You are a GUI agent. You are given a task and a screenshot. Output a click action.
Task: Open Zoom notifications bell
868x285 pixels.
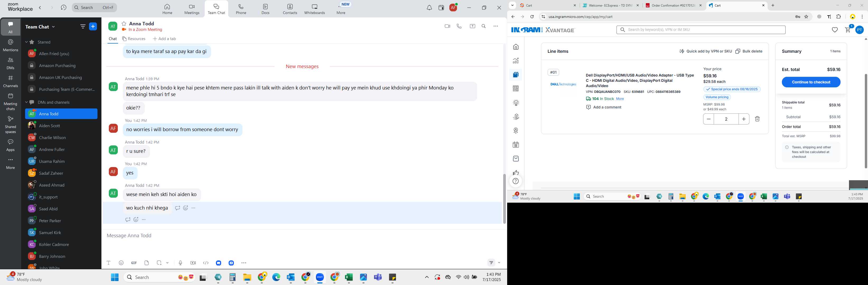[x=429, y=8]
